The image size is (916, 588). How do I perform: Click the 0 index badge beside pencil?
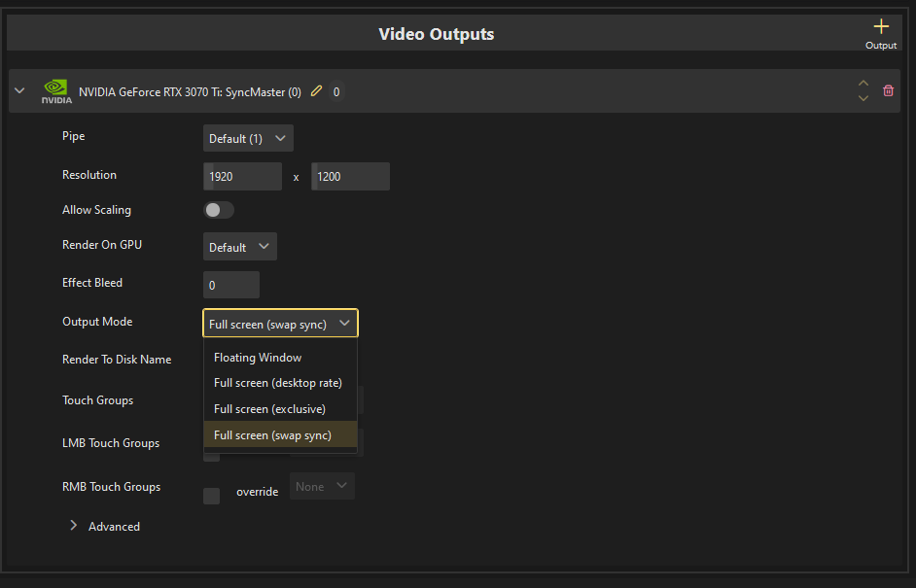[x=336, y=91]
